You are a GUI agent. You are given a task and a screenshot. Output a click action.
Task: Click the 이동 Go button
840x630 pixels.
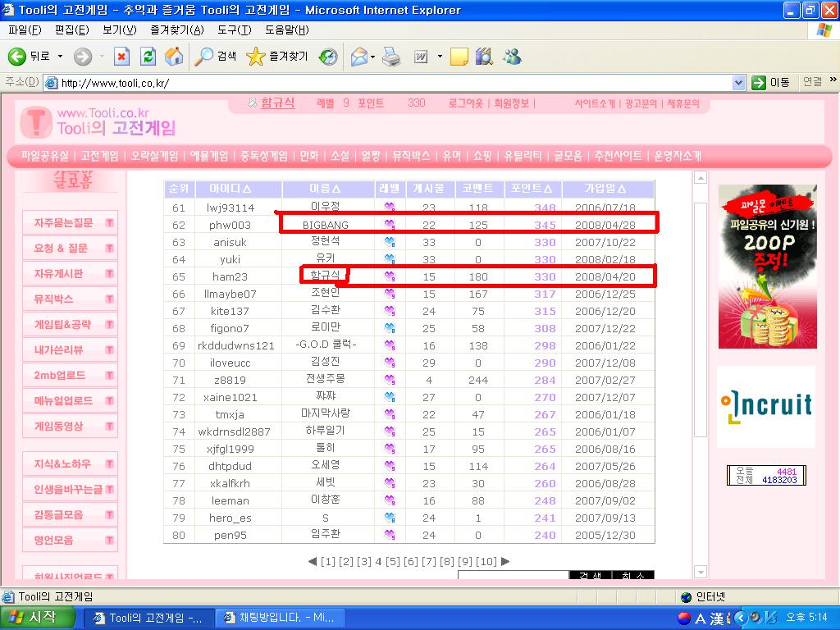coord(771,83)
